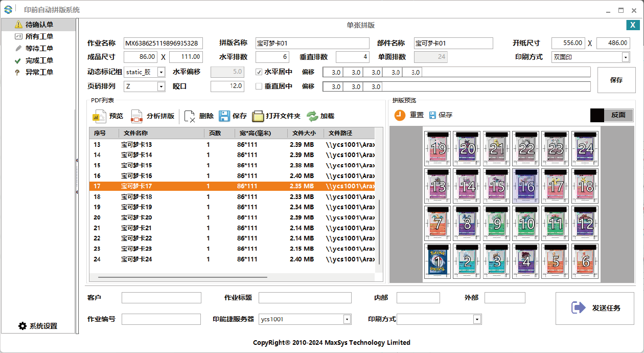Viewport: 644px width, 353px height.
Task: Select file row 宝可梦卡17
Action: point(232,186)
